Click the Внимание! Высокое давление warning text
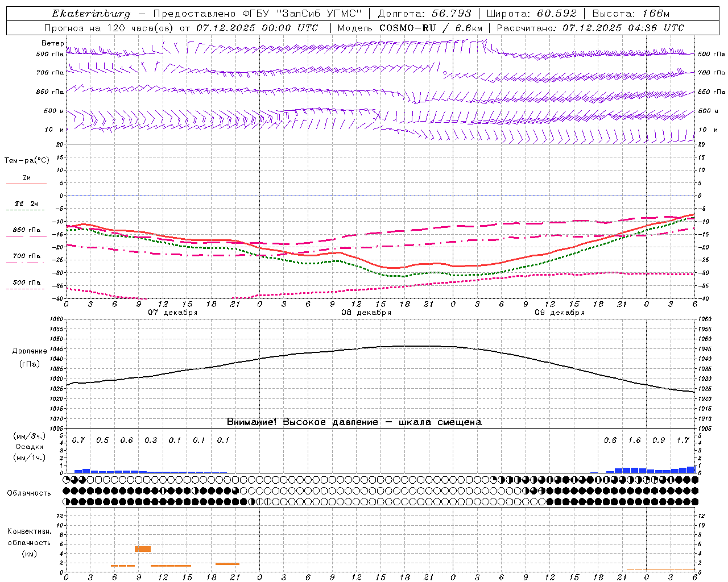Viewport: 728px width, 582px height. [x=354, y=422]
